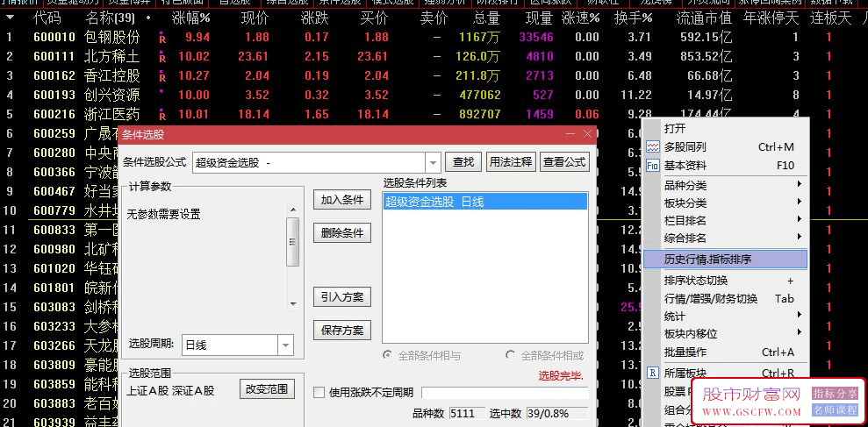This screenshot has width=868, height=427.
Task: Select stock 创兴资源 row name
Action: point(112,96)
